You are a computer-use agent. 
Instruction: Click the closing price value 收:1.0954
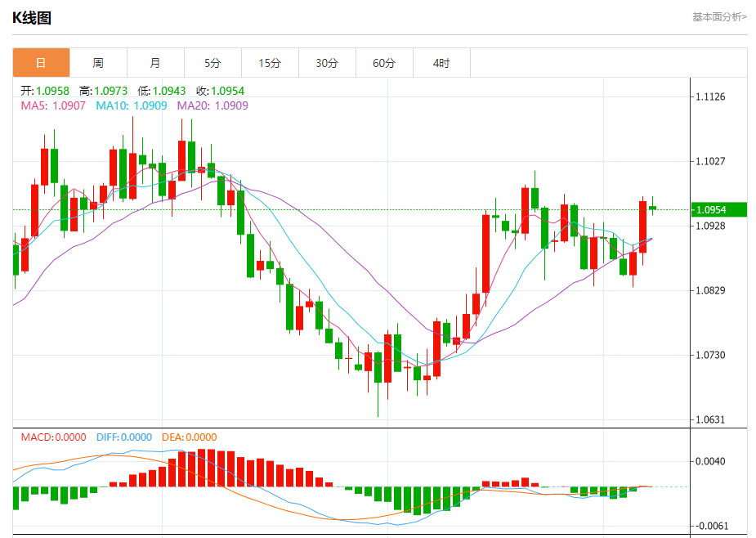pyautogui.click(x=221, y=91)
